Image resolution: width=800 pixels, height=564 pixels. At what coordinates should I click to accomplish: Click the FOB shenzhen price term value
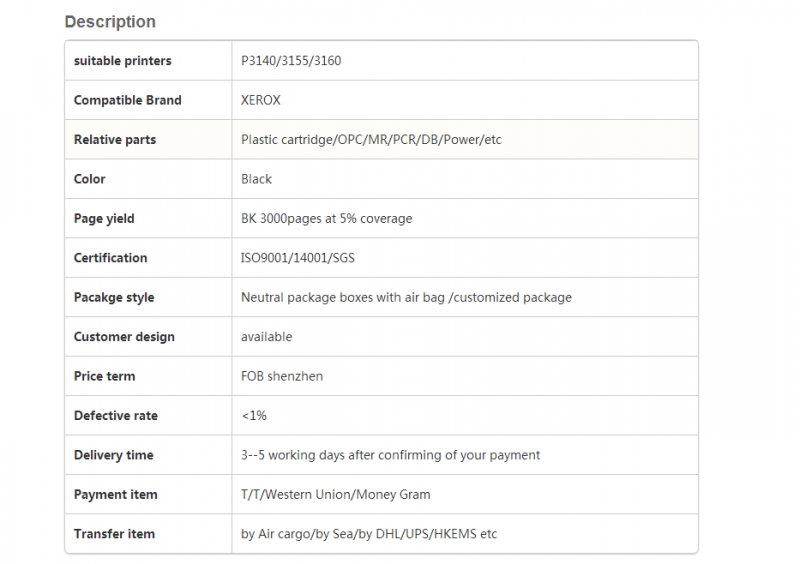tap(282, 376)
